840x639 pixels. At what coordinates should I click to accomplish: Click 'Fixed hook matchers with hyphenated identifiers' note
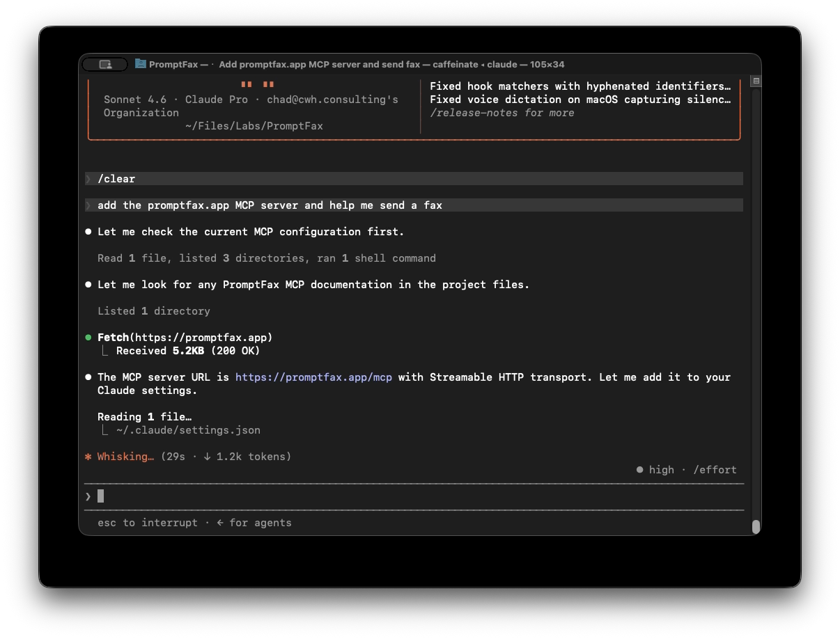(x=580, y=86)
